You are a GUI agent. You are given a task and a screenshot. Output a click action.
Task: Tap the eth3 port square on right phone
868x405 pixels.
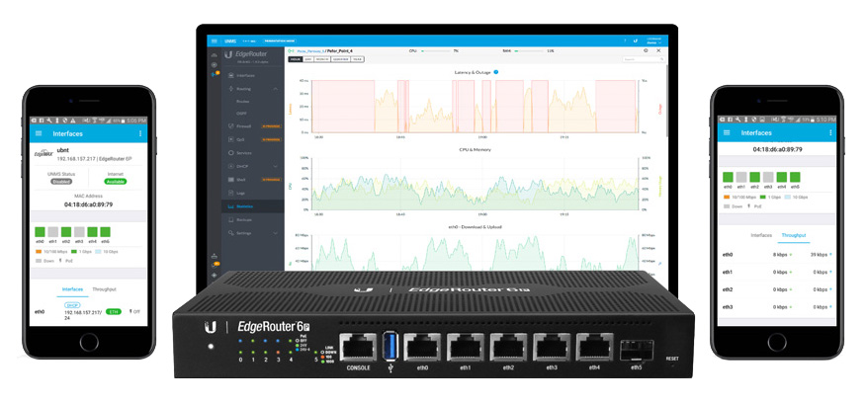pyautogui.click(x=768, y=177)
